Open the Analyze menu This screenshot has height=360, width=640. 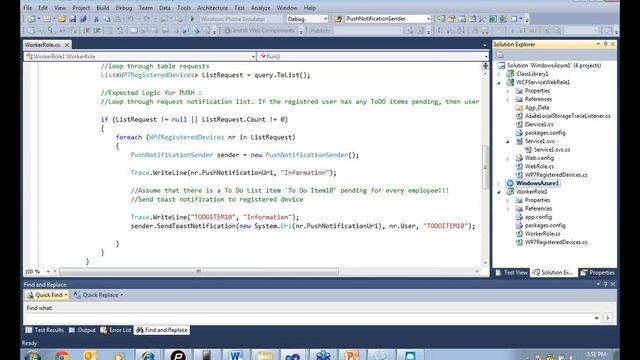click(x=260, y=8)
